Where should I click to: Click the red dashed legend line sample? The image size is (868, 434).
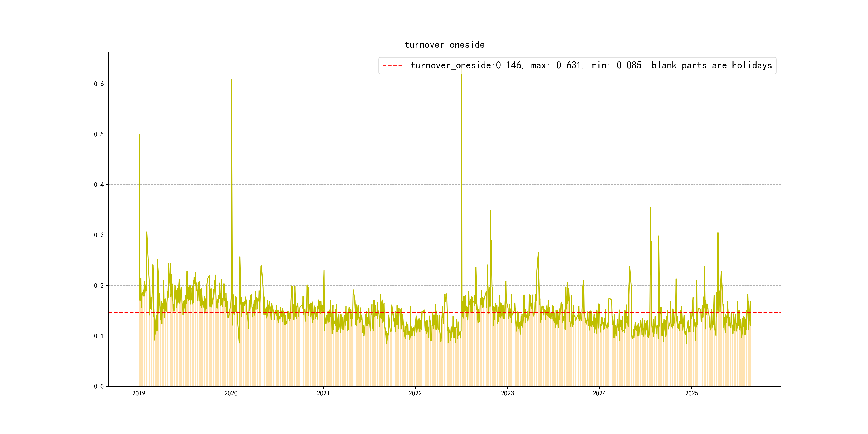tap(392, 65)
